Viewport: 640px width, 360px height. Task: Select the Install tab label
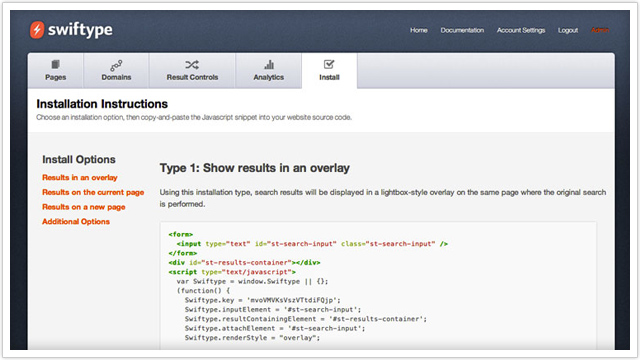[x=329, y=77]
